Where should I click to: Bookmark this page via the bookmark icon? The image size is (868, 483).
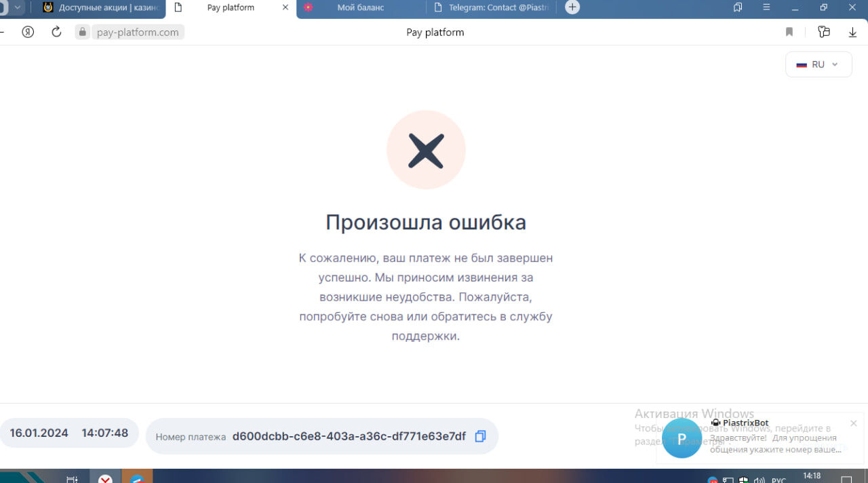789,32
